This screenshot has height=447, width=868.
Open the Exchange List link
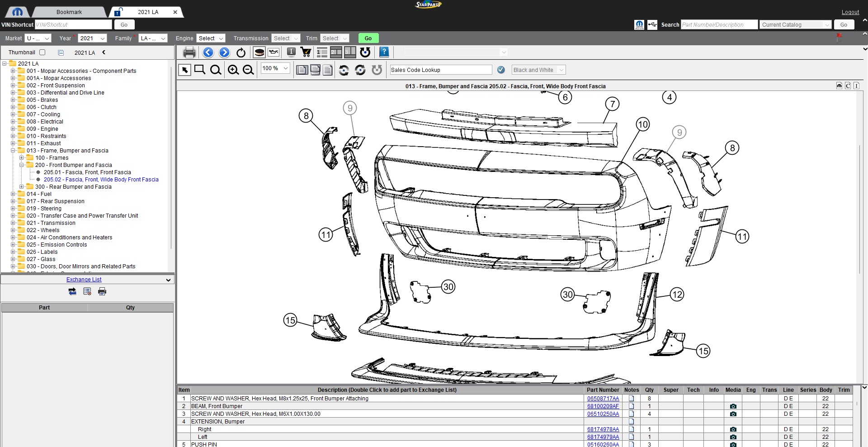pos(84,280)
